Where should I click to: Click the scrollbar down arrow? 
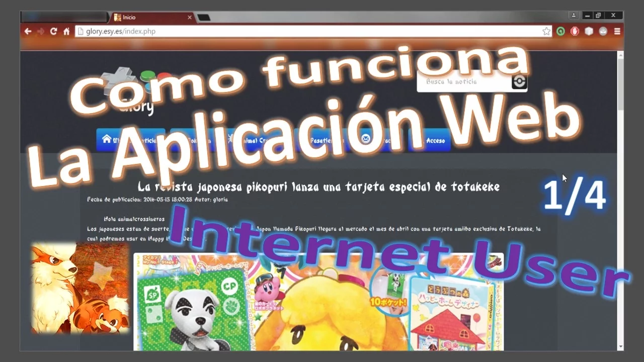click(x=621, y=346)
